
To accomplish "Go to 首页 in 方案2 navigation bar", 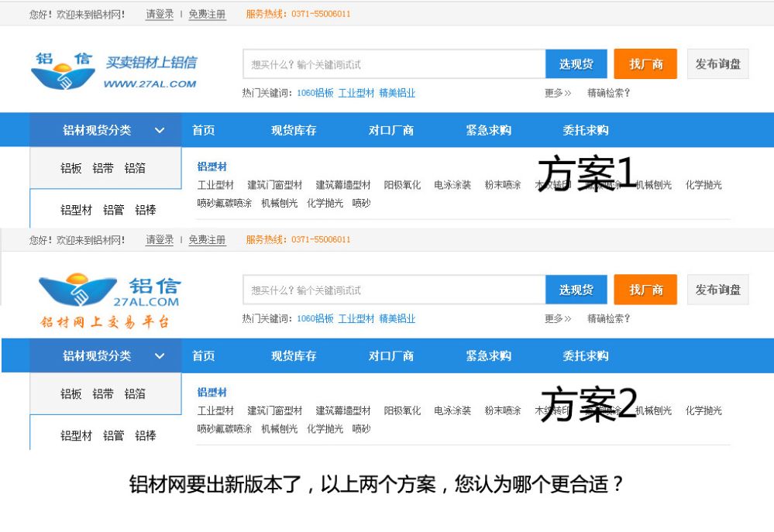I will coord(203,355).
